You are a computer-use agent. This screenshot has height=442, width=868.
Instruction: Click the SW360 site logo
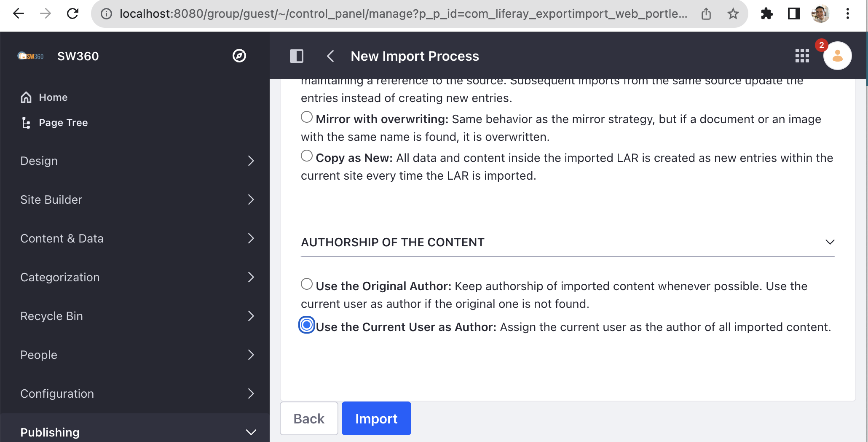pyautogui.click(x=31, y=56)
